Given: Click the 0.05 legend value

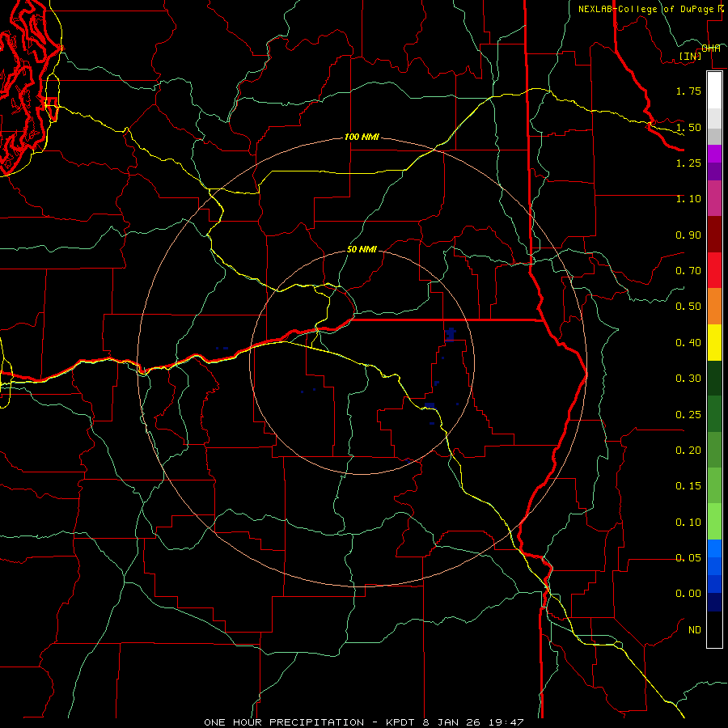Looking at the screenshot, I should (688, 558).
